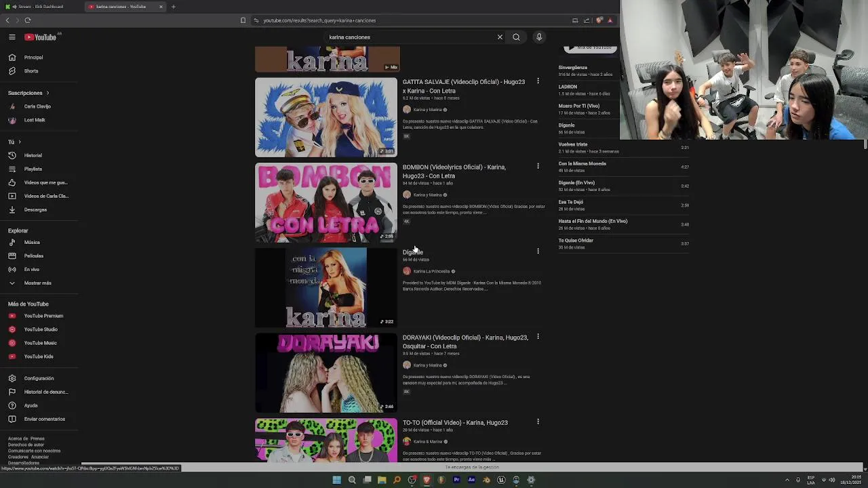Open more options for TO-TO video

pyautogui.click(x=538, y=422)
